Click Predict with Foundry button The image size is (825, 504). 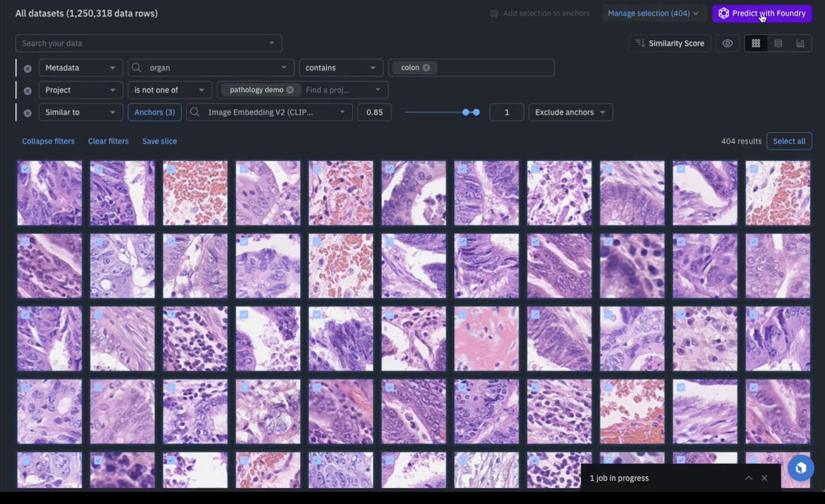(x=762, y=13)
